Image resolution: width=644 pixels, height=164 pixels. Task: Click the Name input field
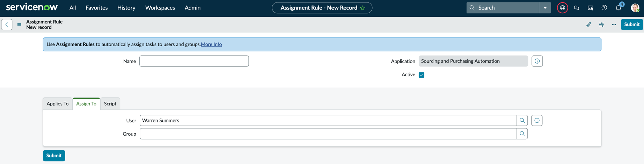pos(194,61)
